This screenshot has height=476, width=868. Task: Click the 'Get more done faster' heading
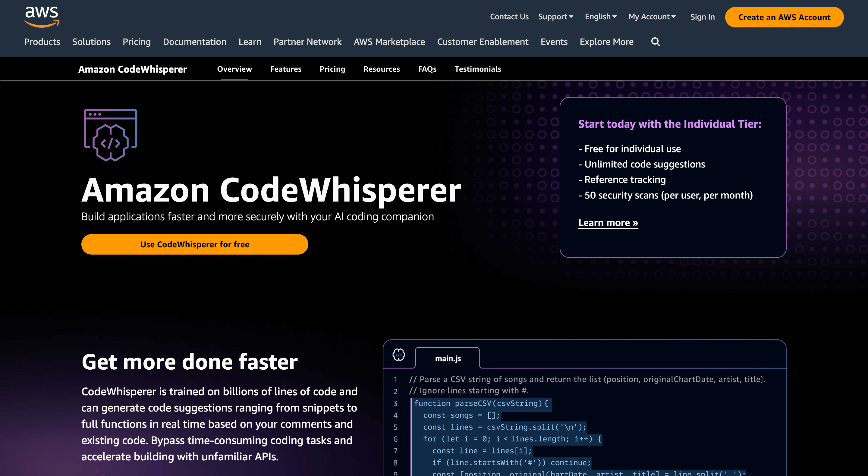(x=190, y=362)
